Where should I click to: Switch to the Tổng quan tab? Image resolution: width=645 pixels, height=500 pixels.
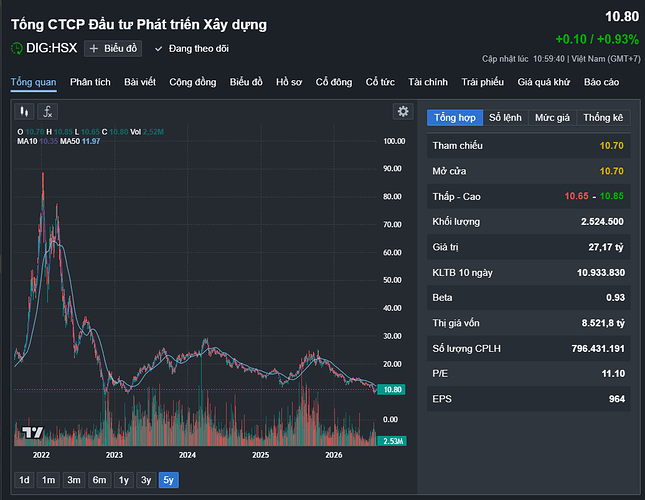tap(33, 82)
